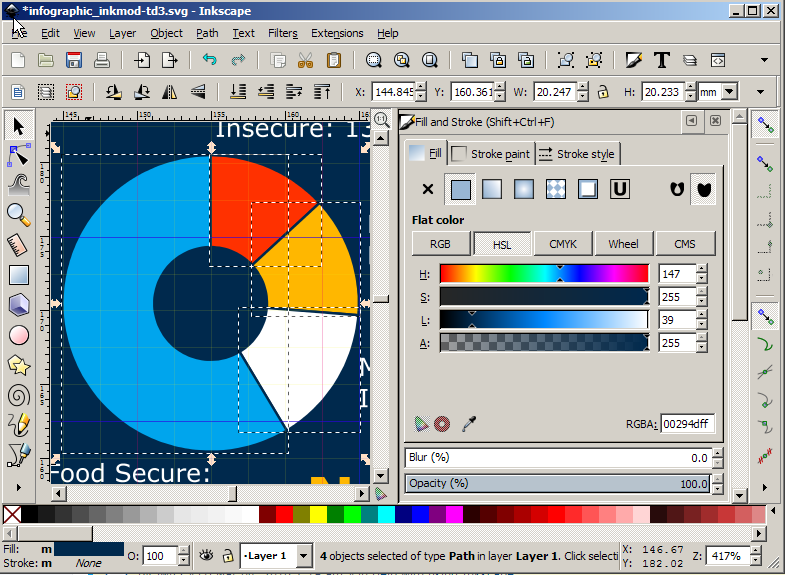Click the RGBA hex value field
The image size is (785, 575).
pyautogui.click(x=686, y=424)
